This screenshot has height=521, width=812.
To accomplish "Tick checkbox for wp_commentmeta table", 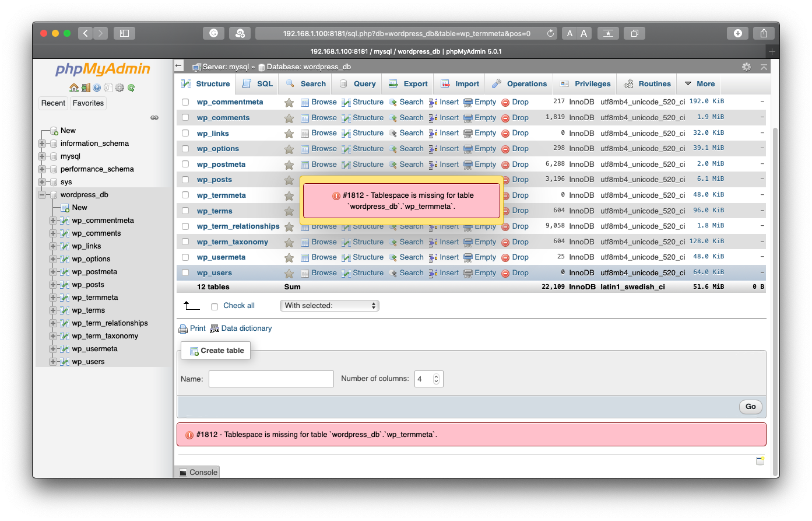I will [x=185, y=102].
